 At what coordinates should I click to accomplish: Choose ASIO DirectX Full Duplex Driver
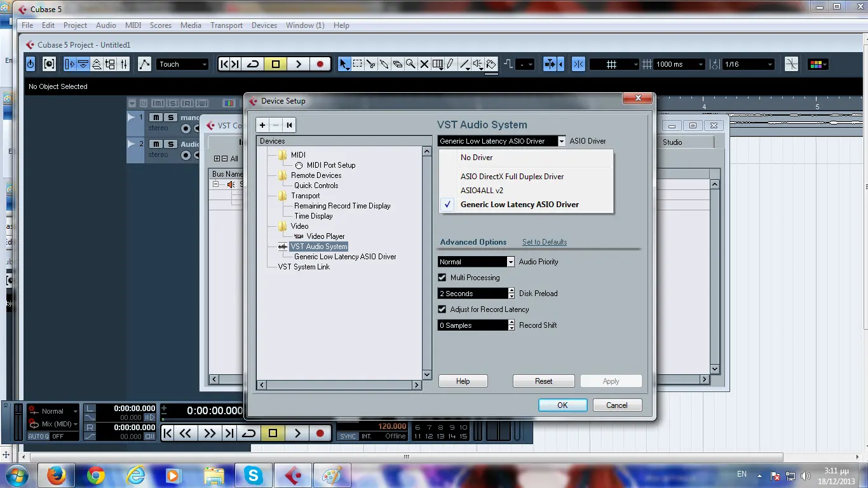point(526,177)
